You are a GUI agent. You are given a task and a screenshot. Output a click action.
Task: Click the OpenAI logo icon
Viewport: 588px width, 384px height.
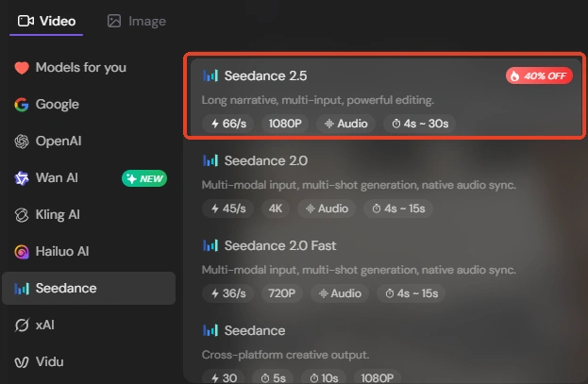click(x=22, y=142)
